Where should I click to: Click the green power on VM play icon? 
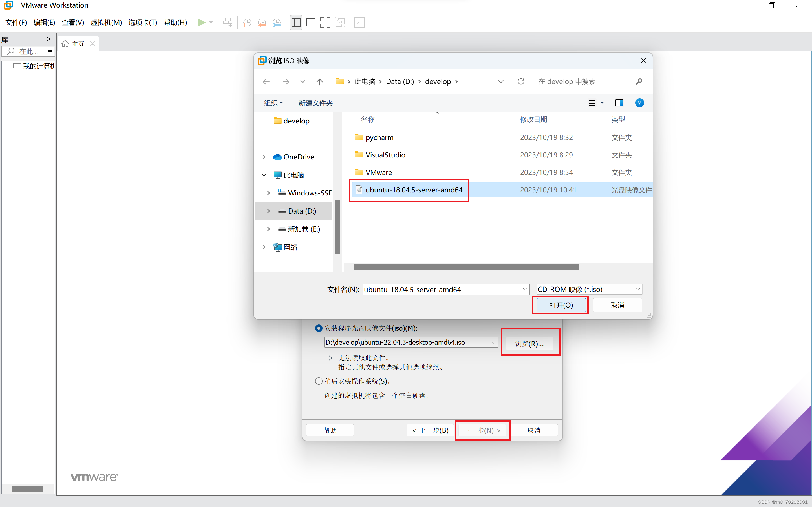201,23
